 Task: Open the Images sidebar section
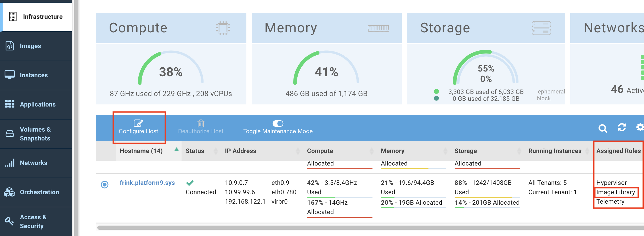point(30,46)
